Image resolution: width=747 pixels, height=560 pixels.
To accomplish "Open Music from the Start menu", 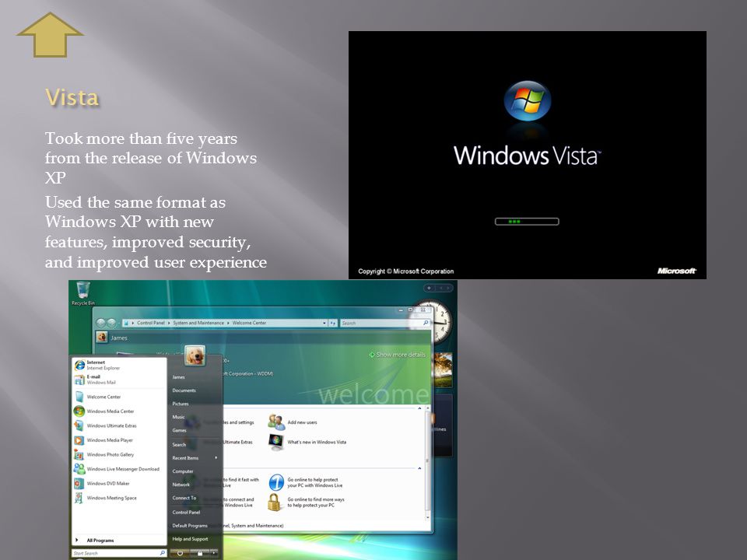I will point(178,417).
